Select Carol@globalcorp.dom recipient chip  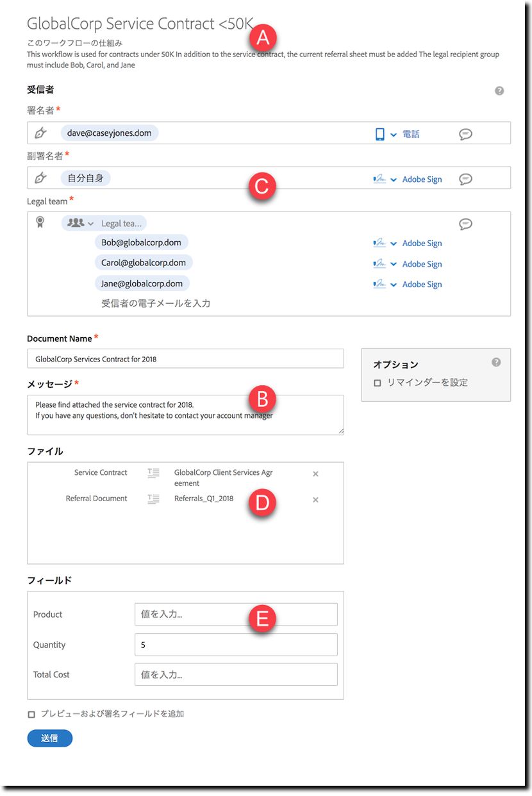pos(144,263)
